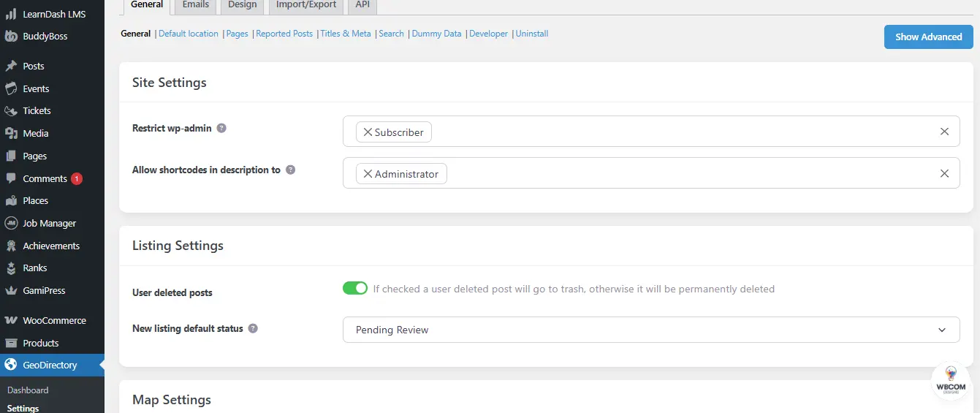Click the GamiPress crown icon
Image resolution: width=980 pixels, height=413 pixels.
(11, 290)
